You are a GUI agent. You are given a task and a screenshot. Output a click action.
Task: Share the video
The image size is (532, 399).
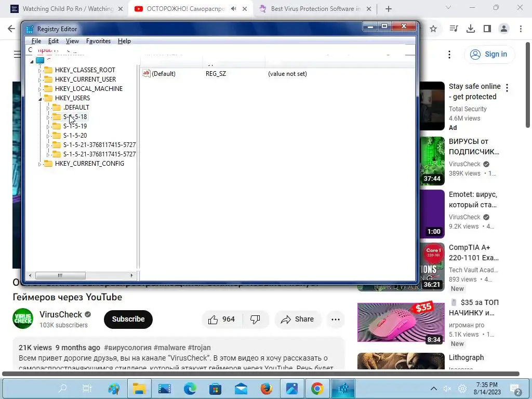pos(298,320)
